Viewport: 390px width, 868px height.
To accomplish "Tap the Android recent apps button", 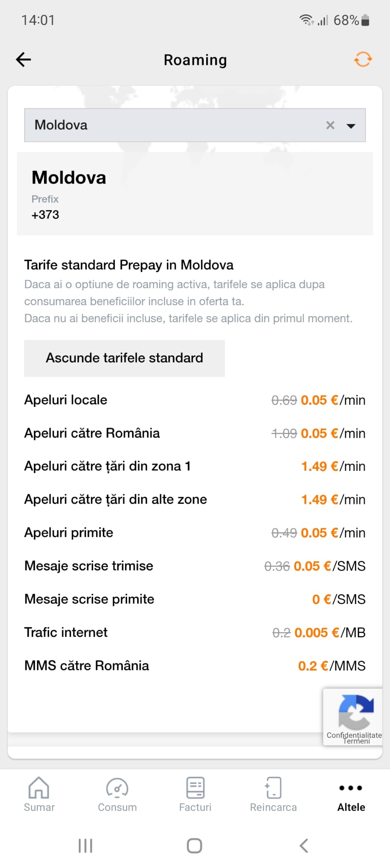I will (85, 846).
